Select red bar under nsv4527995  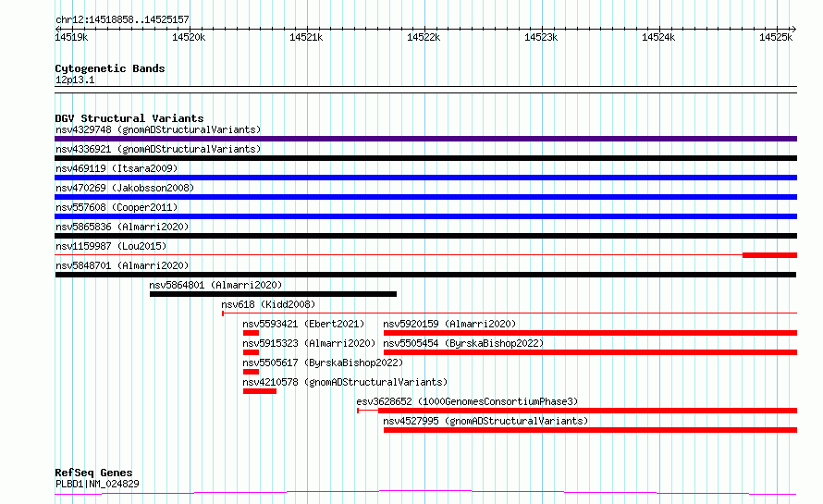coord(591,430)
